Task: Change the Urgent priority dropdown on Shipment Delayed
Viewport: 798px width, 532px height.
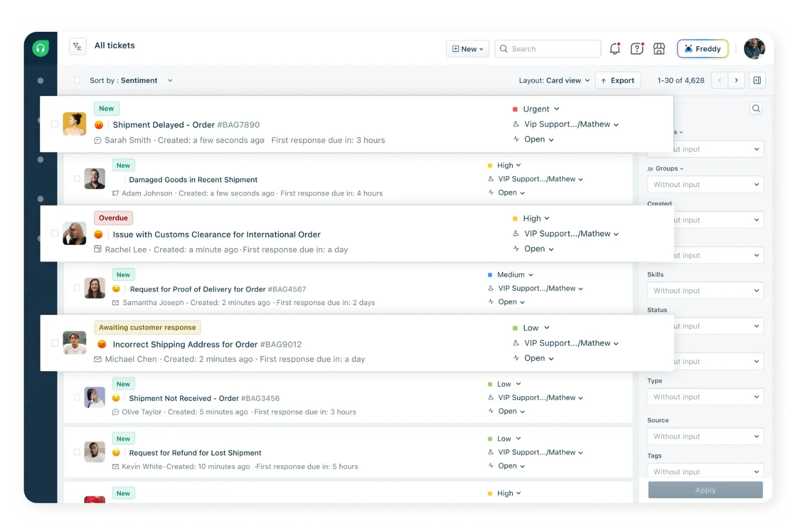Action: 539,108
